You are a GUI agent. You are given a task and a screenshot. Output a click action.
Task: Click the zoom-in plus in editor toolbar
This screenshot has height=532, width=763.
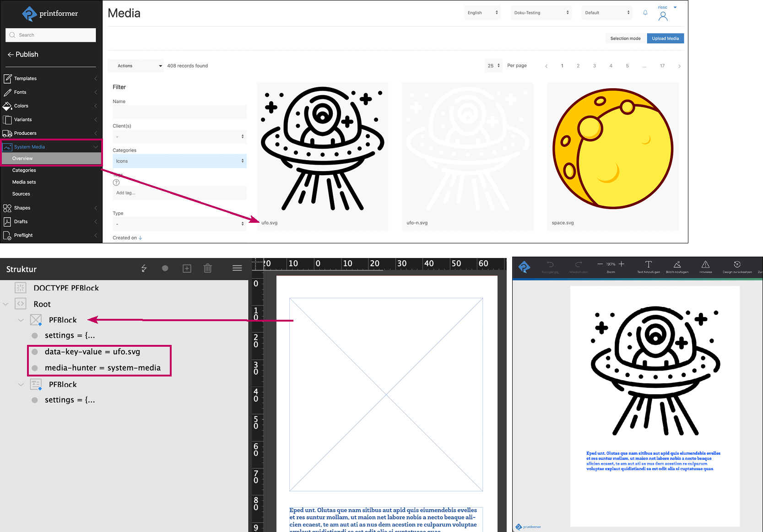pyautogui.click(x=621, y=264)
